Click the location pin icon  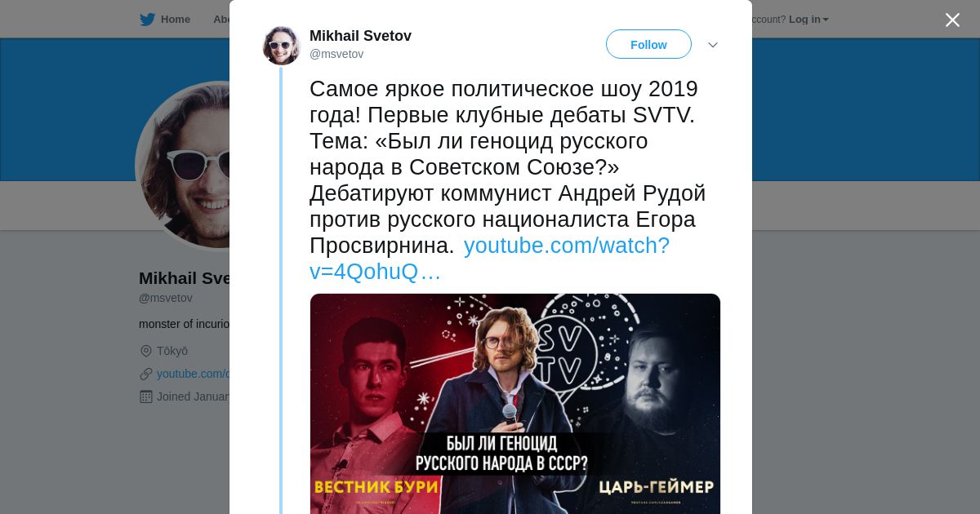point(146,351)
